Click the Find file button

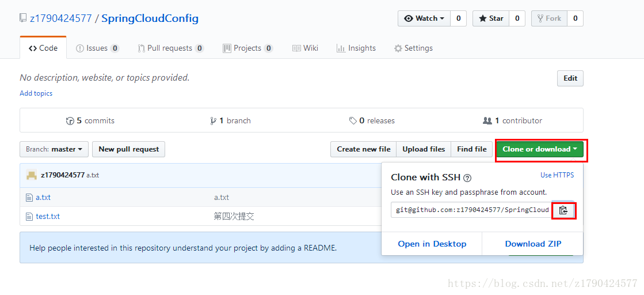click(x=471, y=149)
